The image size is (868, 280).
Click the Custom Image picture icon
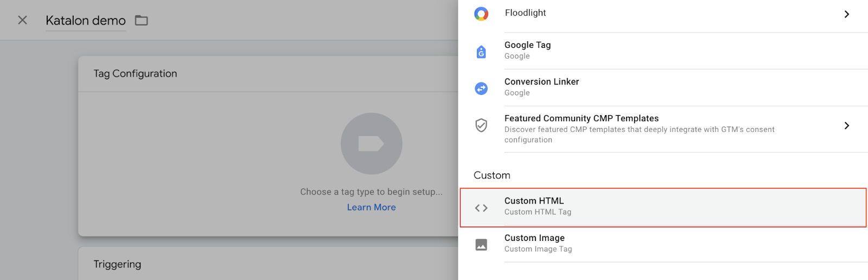coord(481,245)
